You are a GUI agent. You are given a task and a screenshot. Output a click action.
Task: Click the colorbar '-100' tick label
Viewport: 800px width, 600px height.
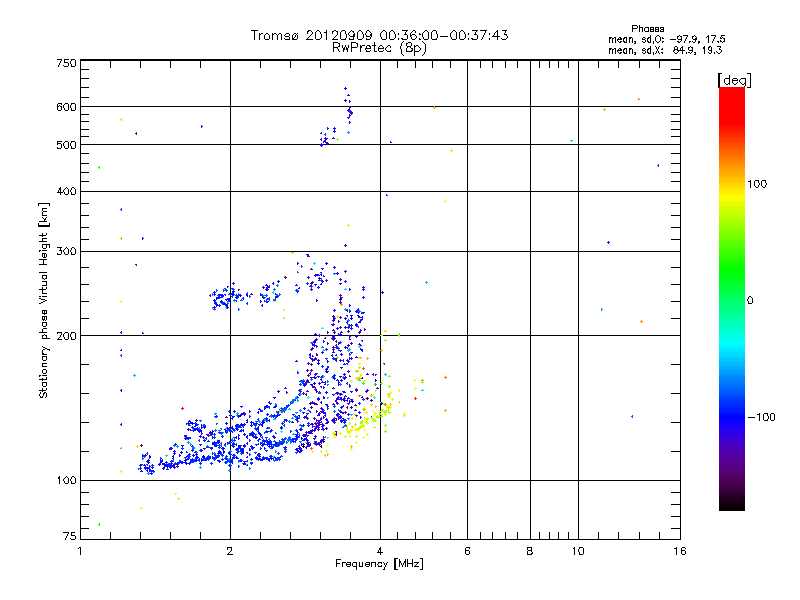[x=761, y=417]
